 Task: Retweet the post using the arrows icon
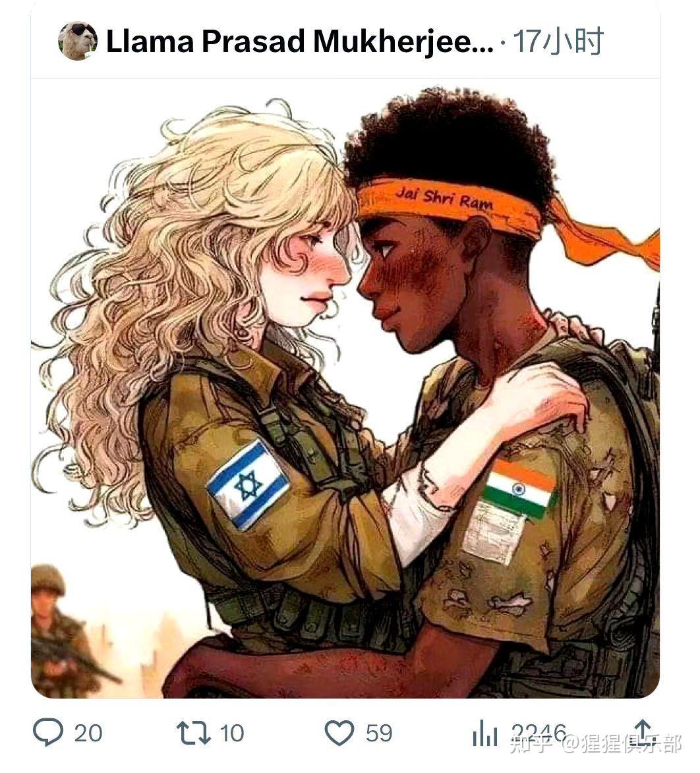coord(194,733)
